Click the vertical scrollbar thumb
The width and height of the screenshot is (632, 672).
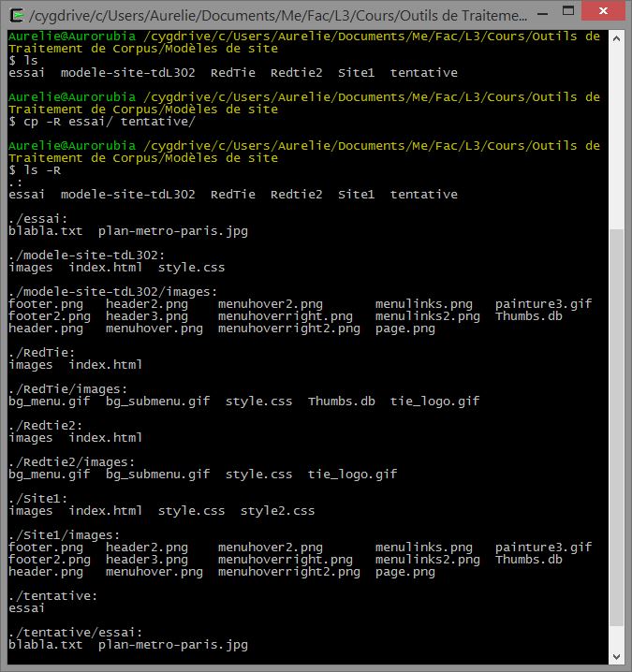(x=617, y=427)
